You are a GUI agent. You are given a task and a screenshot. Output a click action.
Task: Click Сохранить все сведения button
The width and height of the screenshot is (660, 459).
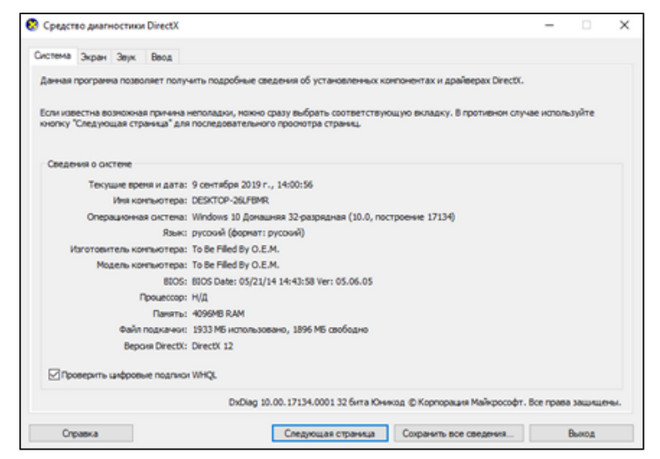457,433
